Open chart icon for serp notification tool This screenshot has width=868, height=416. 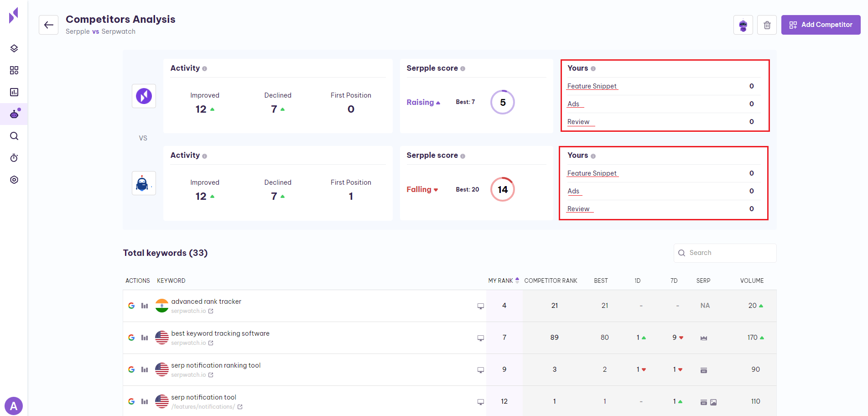click(x=145, y=401)
